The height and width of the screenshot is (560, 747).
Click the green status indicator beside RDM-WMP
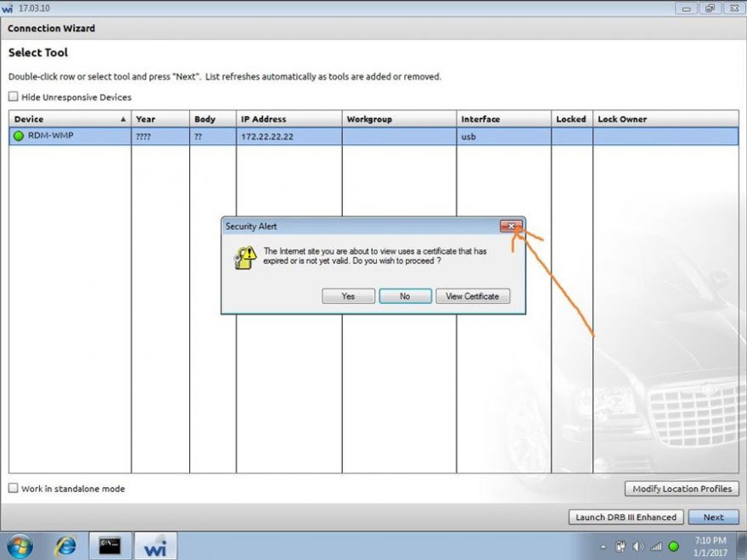[18, 136]
